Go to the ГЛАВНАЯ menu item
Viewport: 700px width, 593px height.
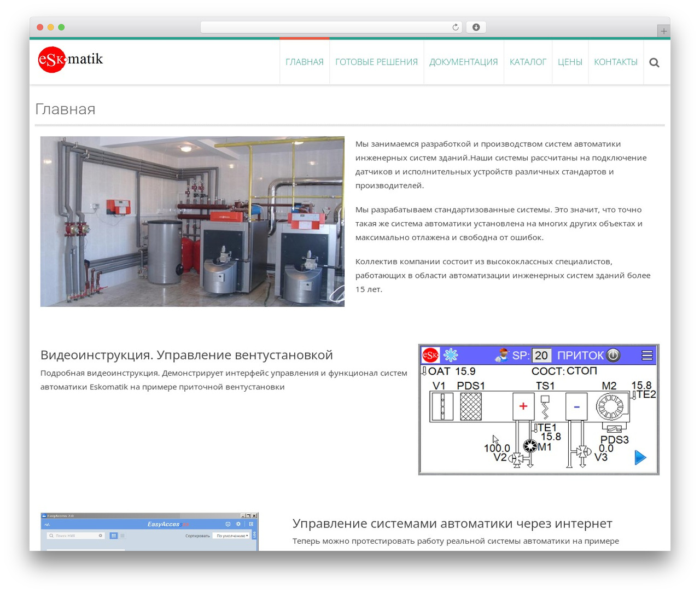305,62
